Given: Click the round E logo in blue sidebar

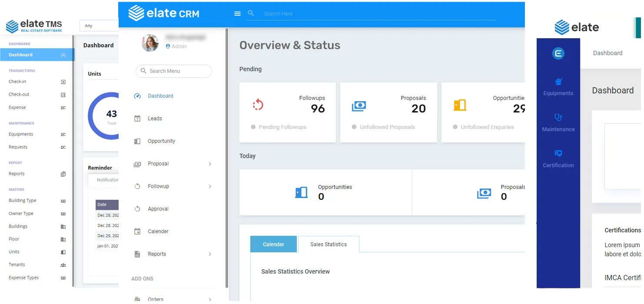Looking at the screenshot, I should (558, 53).
